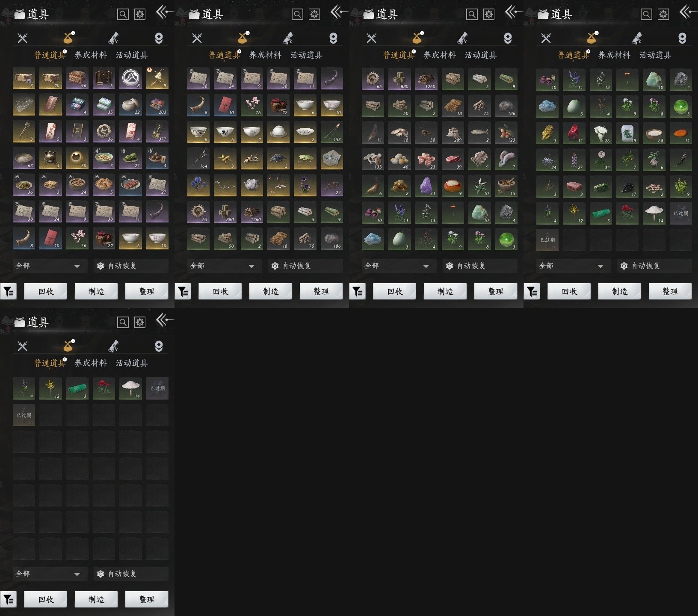This screenshot has height=616, width=698.
Task: Click the search icon in the top-left panel
Action: 123,15
